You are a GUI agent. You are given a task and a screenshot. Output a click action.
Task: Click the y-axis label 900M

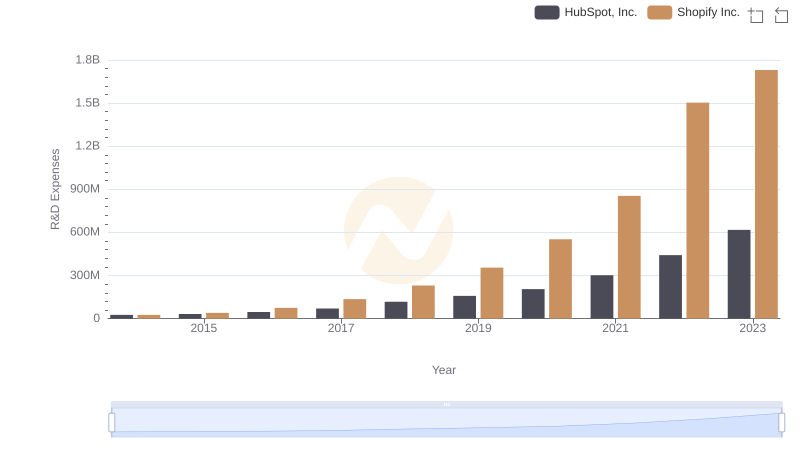pos(85,189)
